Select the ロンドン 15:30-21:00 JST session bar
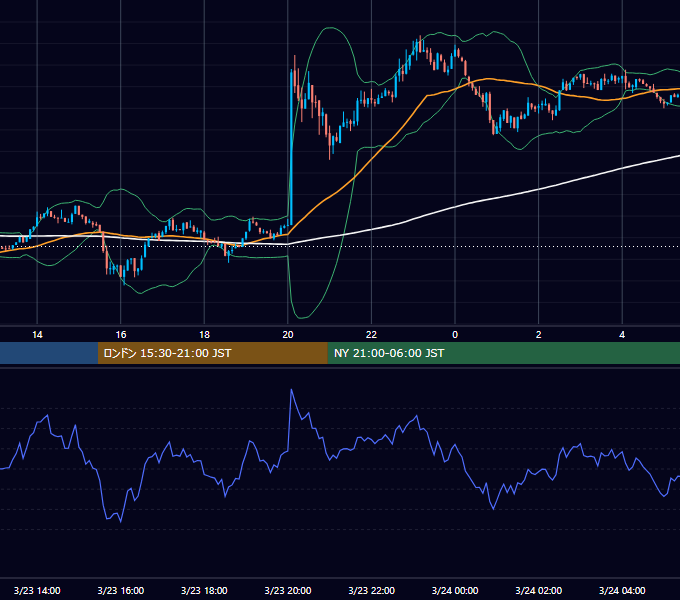 (x=212, y=353)
